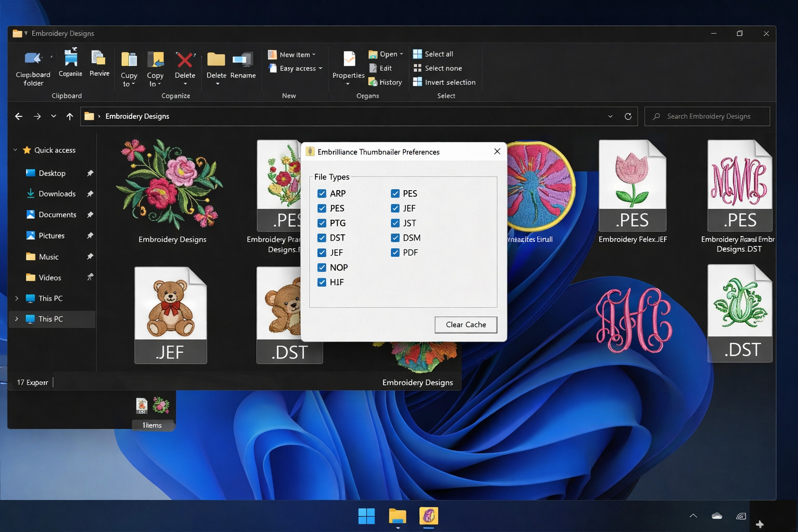Select the New item icon
798x532 pixels.
coord(272,54)
